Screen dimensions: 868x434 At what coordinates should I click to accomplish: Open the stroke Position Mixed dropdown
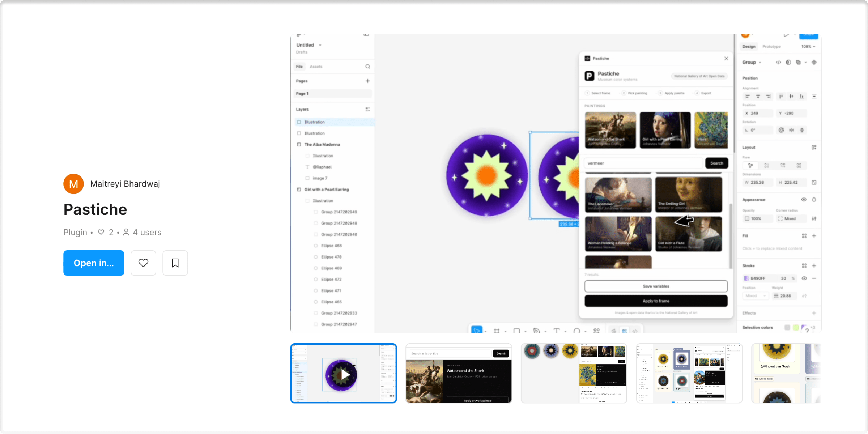click(755, 296)
